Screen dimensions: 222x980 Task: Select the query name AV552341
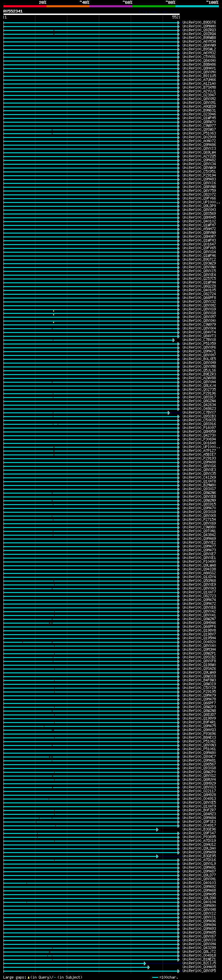13,11
